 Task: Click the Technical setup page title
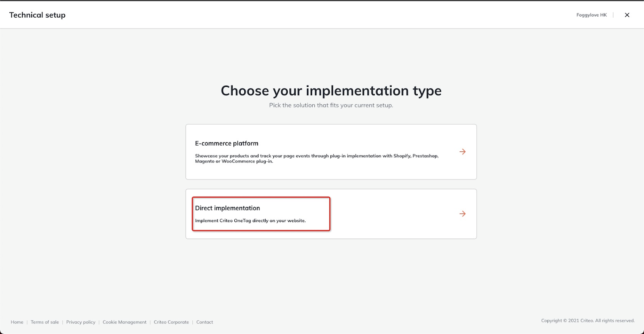point(37,15)
